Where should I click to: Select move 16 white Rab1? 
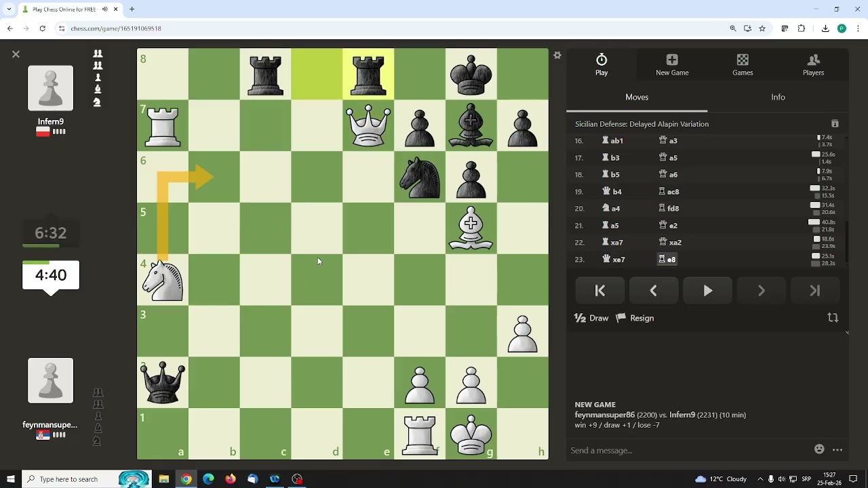tap(612, 141)
